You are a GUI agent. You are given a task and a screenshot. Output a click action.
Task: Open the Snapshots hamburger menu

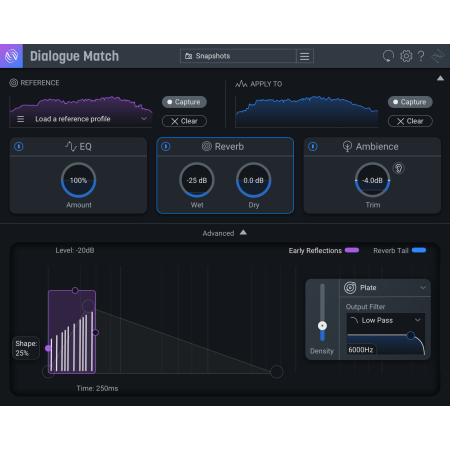(x=304, y=56)
